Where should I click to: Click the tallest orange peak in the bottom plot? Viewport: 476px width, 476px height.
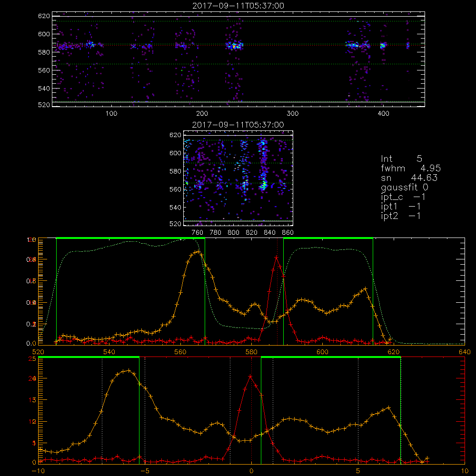(129, 371)
